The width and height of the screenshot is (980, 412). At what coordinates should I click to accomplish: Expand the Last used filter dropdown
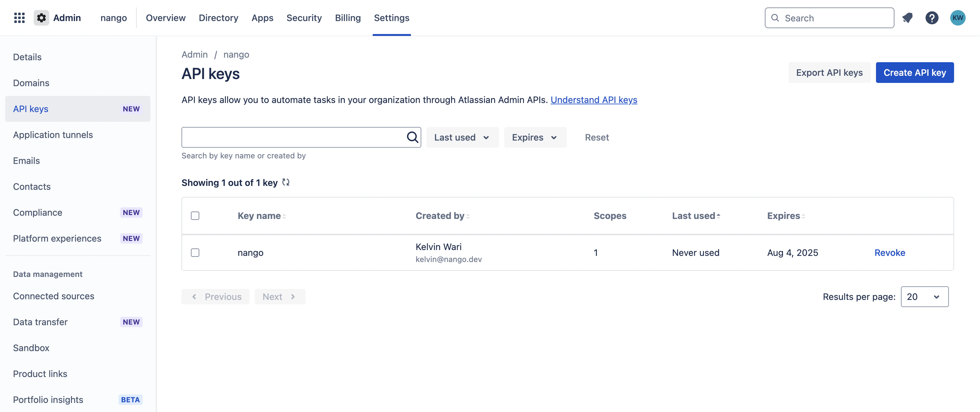click(462, 137)
